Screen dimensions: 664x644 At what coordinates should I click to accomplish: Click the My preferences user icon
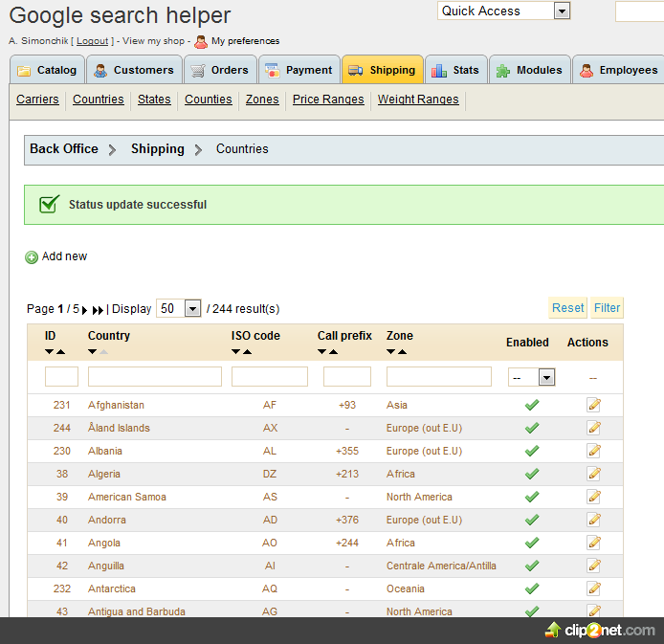point(201,41)
